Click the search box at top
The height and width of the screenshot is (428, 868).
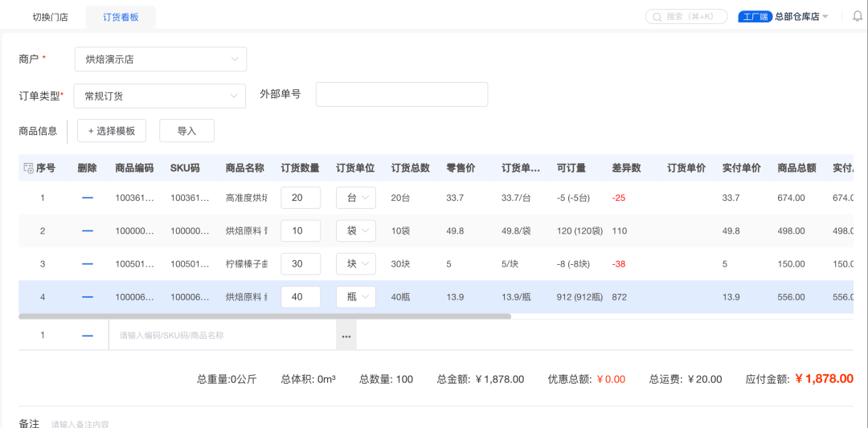686,17
